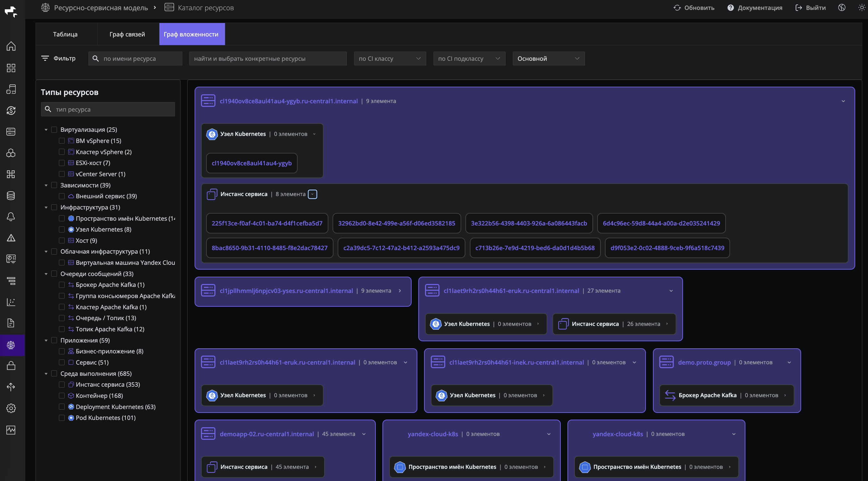Check the Топик Apache Kafka (12) checkbox
This screenshot has height=481, width=868.
[x=62, y=329]
